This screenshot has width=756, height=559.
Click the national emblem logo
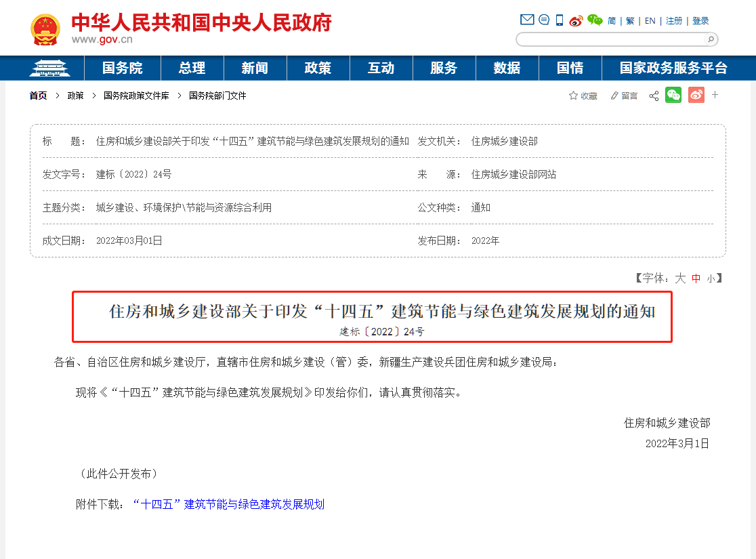pos(45,30)
